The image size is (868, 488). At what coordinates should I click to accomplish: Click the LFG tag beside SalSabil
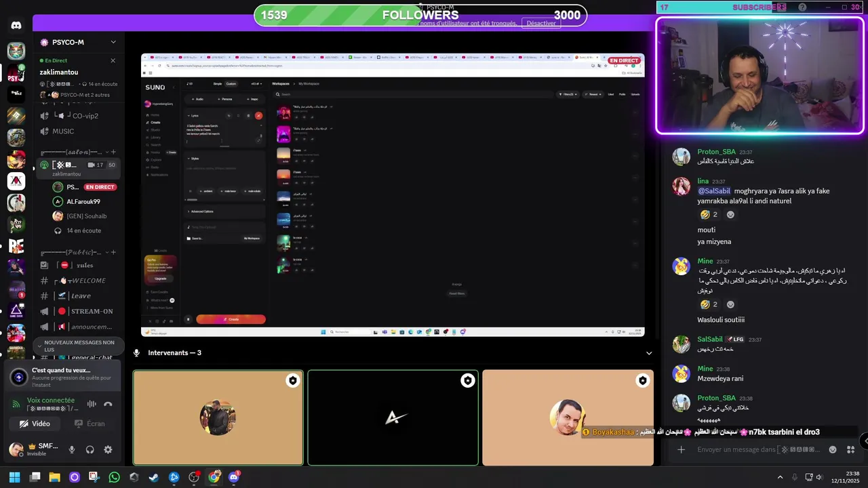point(735,339)
